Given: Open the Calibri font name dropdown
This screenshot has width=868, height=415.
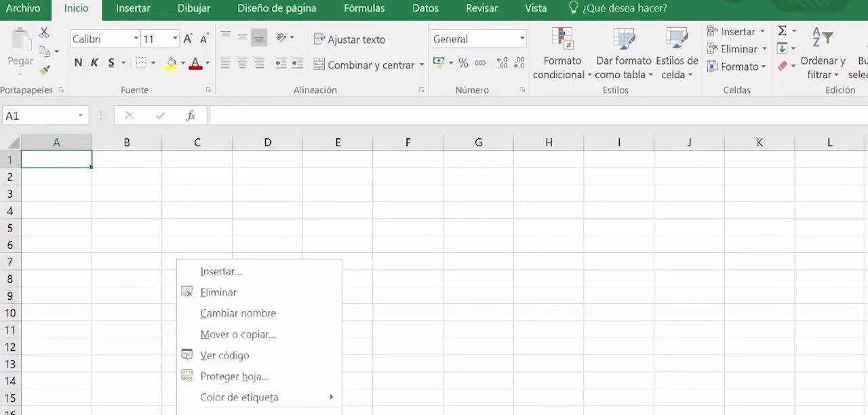Looking at the screenshot, I should pos(136,39).
